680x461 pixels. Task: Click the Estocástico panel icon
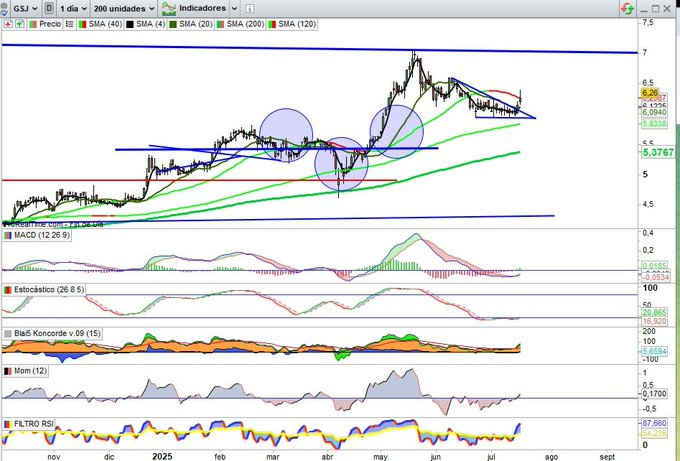click(8, 290)
